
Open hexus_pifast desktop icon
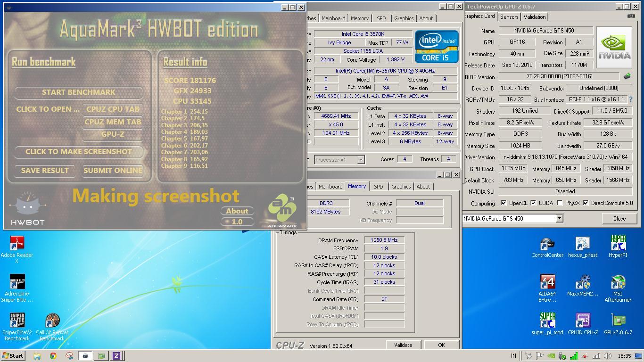pyautogui.click(x=583, y=247)
